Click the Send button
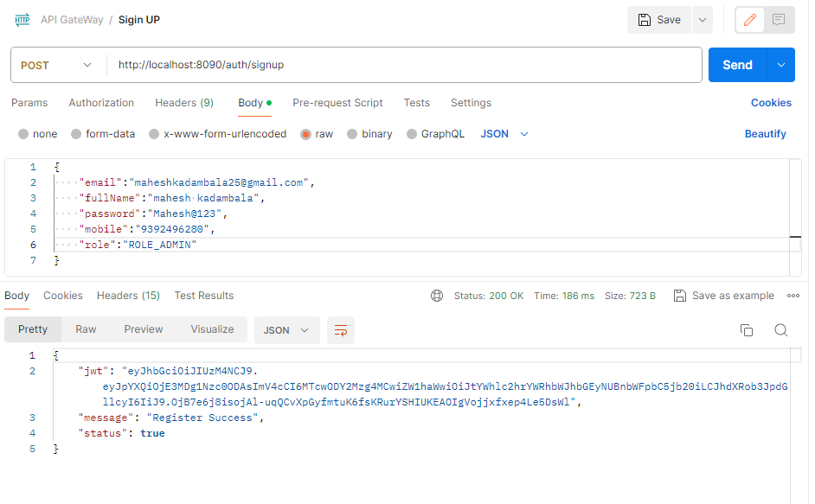This screenshot has width=815, height=504. pyautogui.click(x=737, y=65)
